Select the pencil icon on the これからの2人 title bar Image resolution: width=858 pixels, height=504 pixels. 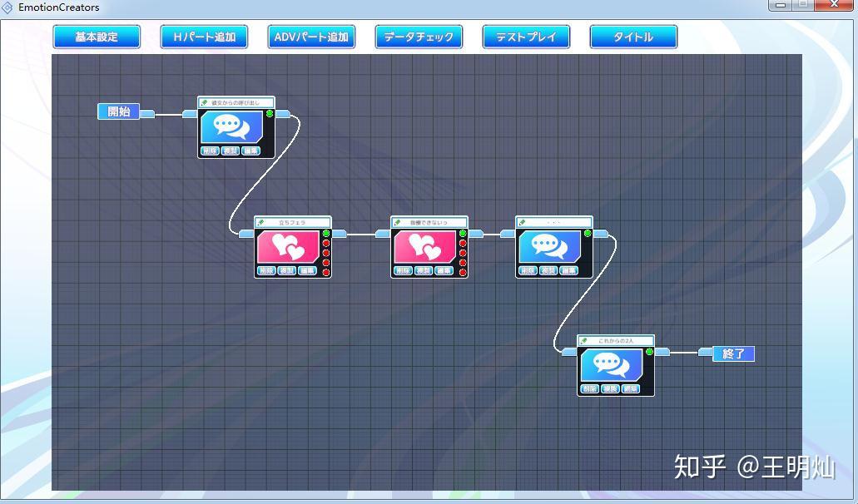[583, 340]
